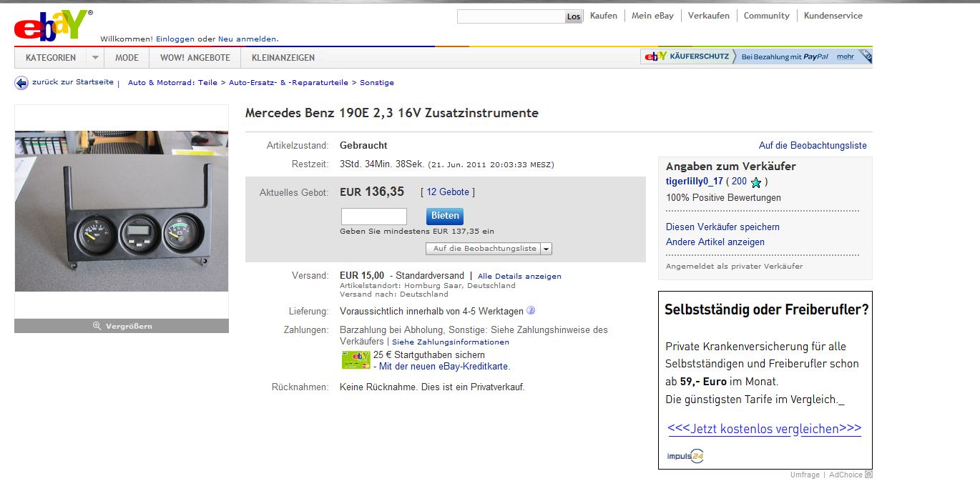Click the Neu anmelden link
This screenshot has height=486, width=980.
coord(248,39)
